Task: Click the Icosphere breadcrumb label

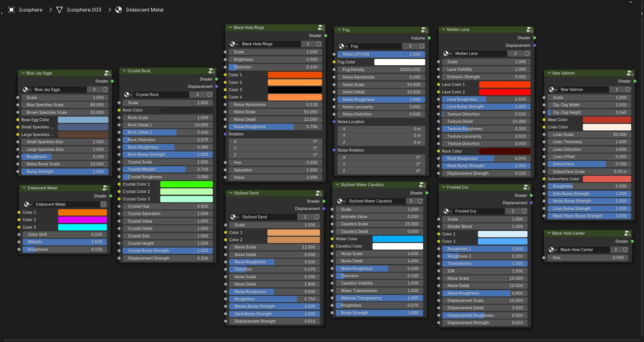Action: click(30, 10)
